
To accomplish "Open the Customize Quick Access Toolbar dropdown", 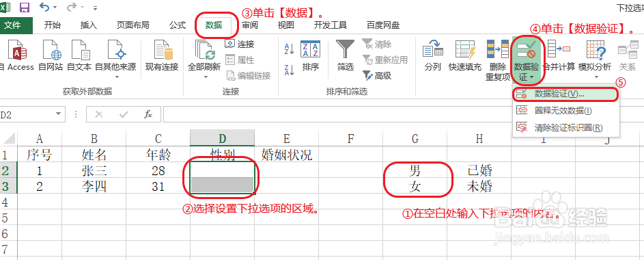I will point(96,8).
